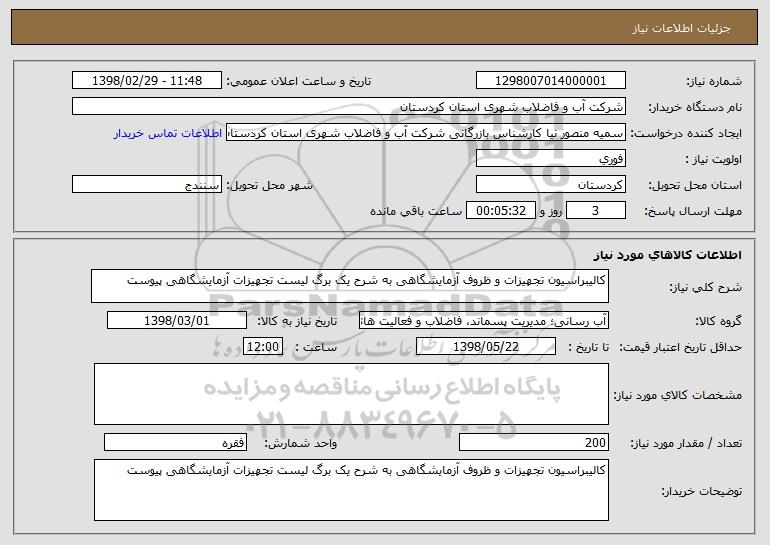Screen dimensions: 770x545
Task: Click the مهلت ارسال پاسخ label
Action: coord(693,212)
